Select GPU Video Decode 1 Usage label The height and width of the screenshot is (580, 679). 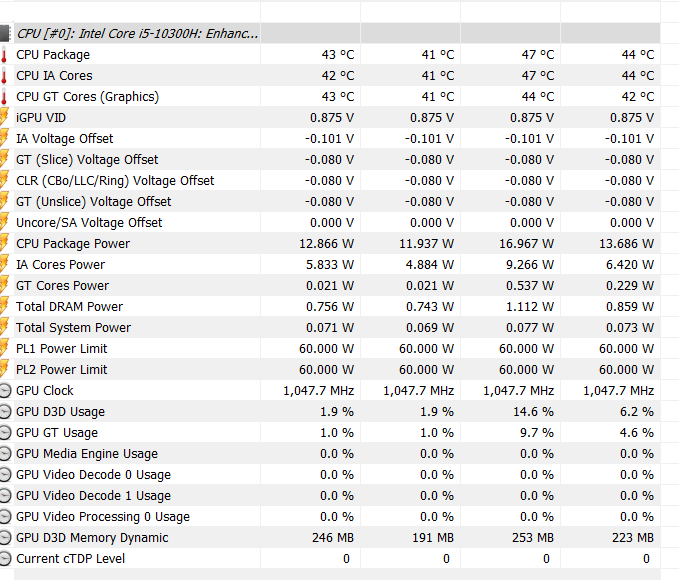(94, 496)
